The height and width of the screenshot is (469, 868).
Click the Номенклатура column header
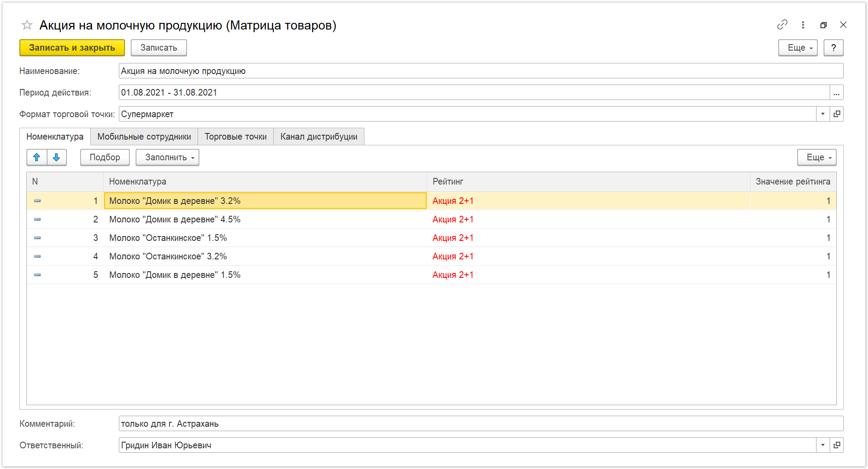click(265, 181)
